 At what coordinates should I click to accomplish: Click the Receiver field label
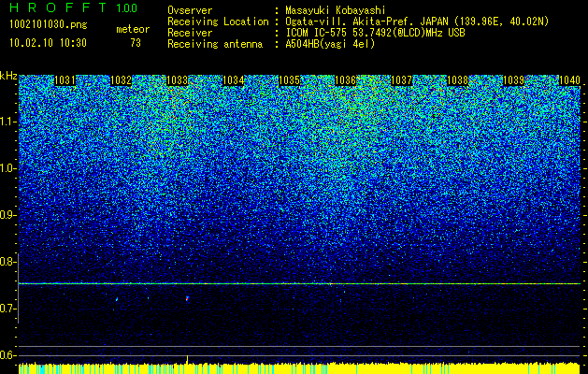[190, 33]
